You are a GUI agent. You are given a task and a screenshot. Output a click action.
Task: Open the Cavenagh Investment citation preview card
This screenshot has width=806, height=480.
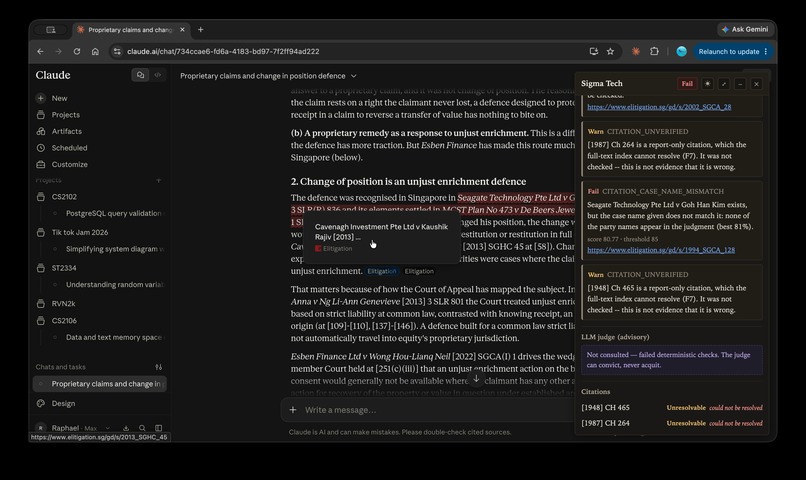click(x=381, y=237)
